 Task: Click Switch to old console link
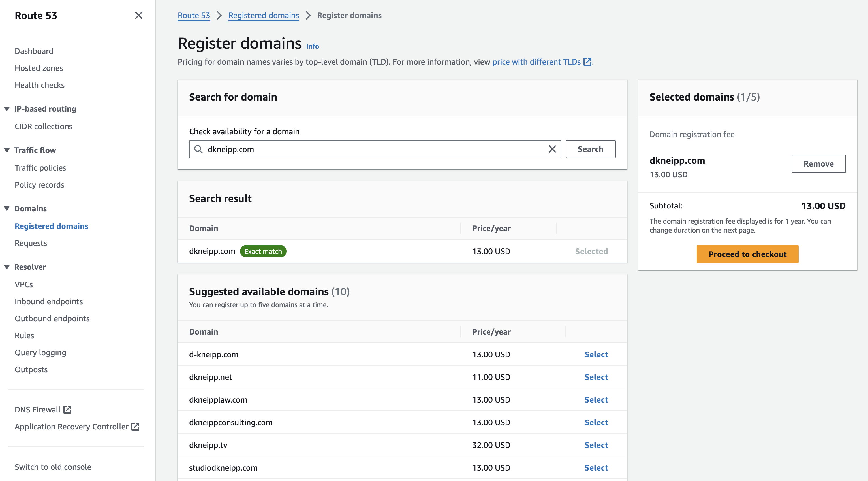tap(53, 466)
